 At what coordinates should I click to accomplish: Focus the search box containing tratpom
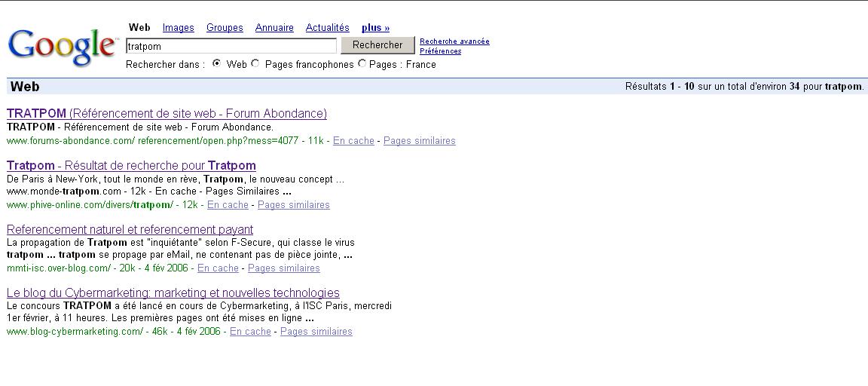231,46
